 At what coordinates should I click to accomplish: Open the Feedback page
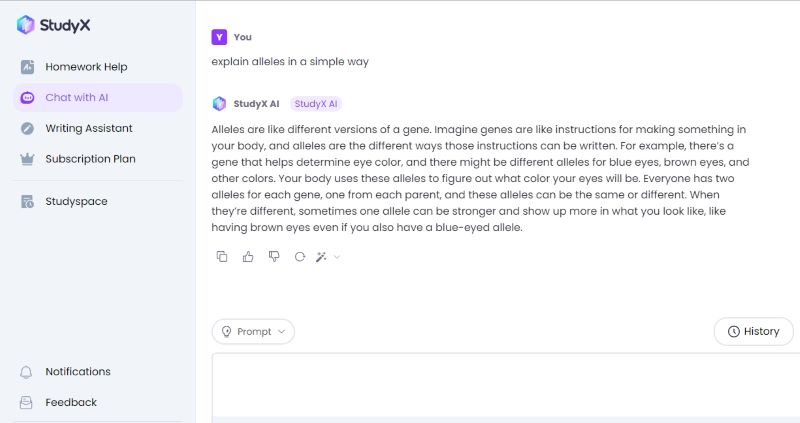click(70, 402)
